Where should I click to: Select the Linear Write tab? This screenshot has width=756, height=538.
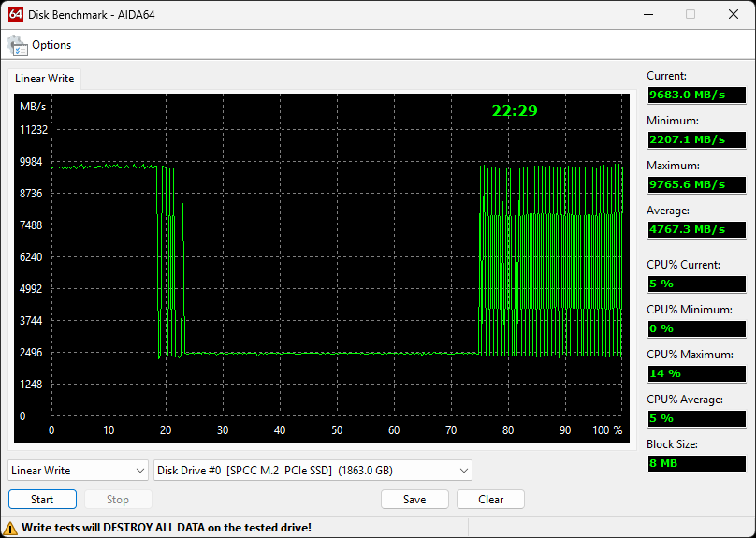[44, 79]
